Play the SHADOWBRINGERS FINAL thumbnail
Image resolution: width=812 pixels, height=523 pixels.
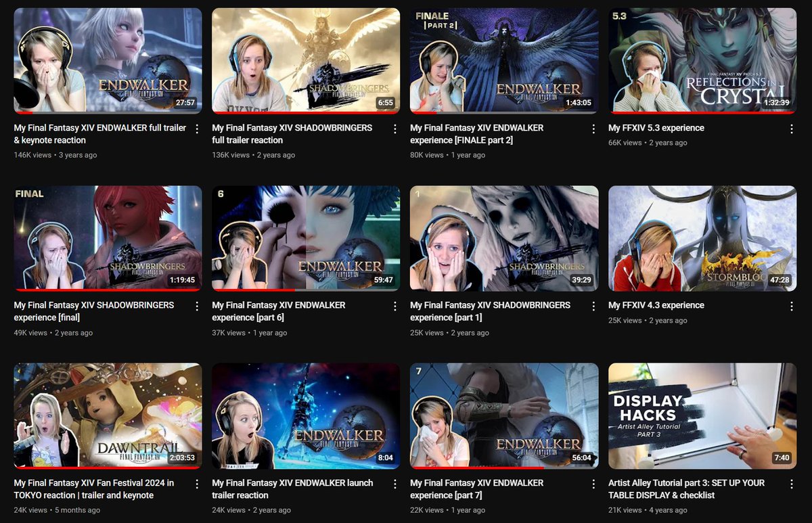tap(108, 238)
